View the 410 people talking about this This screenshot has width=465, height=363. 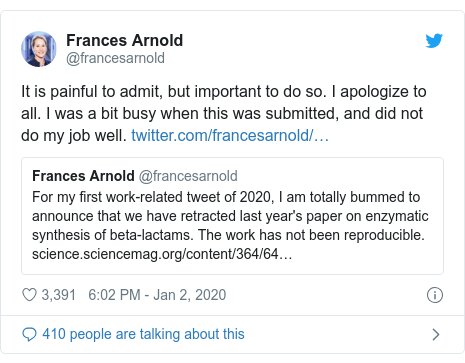[x=143, y=334]
